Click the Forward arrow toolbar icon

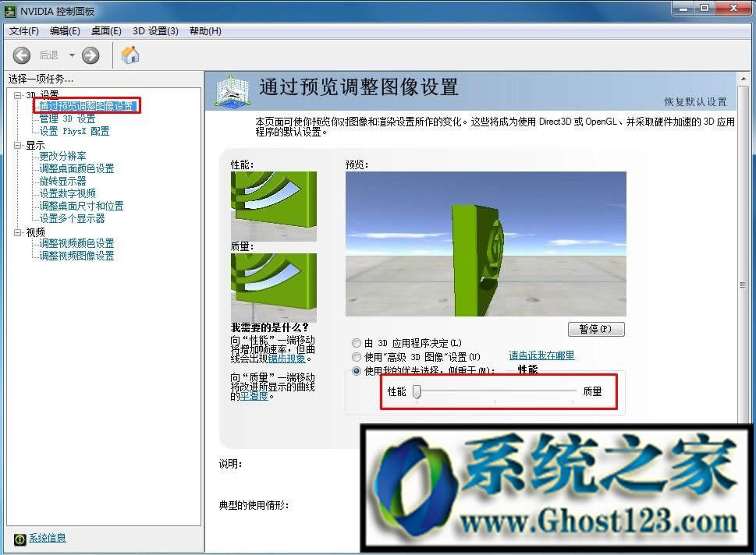pyautogui.click(x=91, y=55)
